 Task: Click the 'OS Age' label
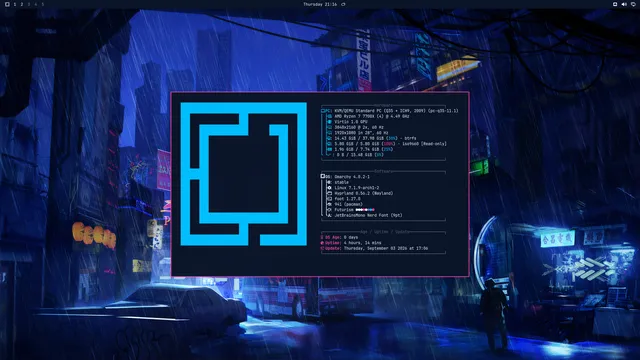(333, 237)
